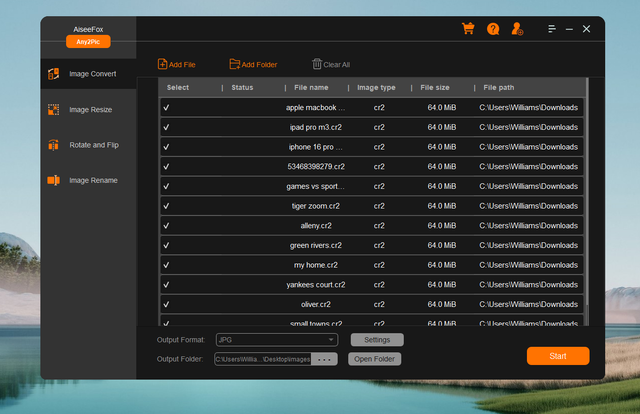Click the File size column header
This screenshot has height=414, width=640.
435,87
